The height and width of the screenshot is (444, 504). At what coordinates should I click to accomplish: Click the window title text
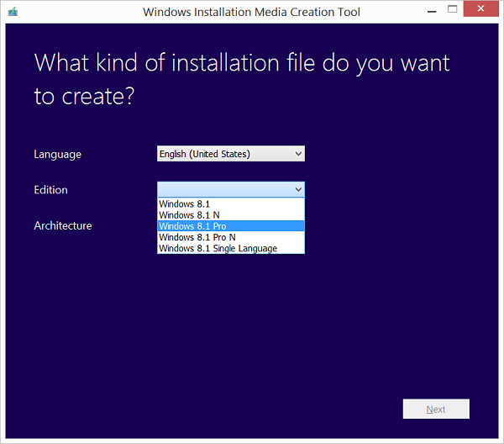coord(251,12)
